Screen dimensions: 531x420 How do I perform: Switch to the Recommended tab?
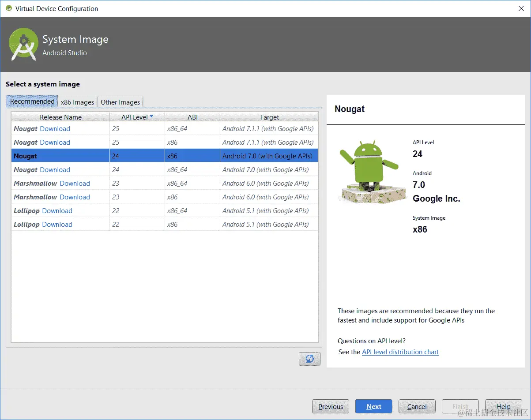pyautogui.click(x=32, y=101)
